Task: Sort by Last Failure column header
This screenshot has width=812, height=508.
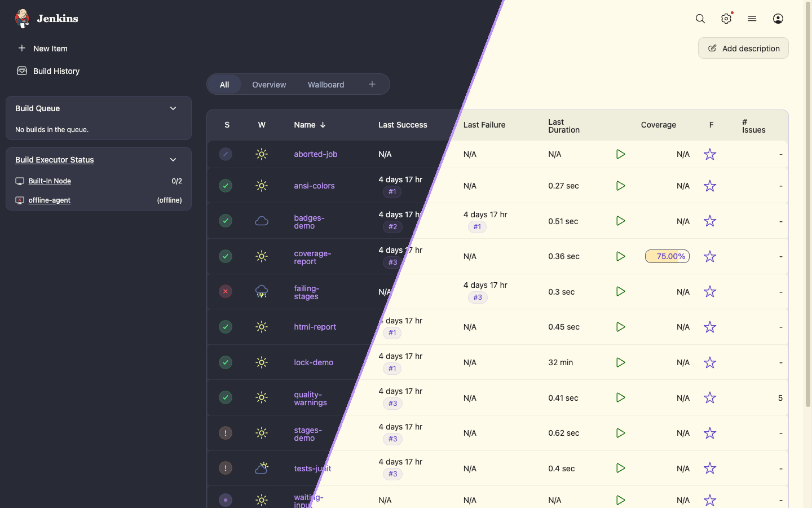Action: coord(484,125)
